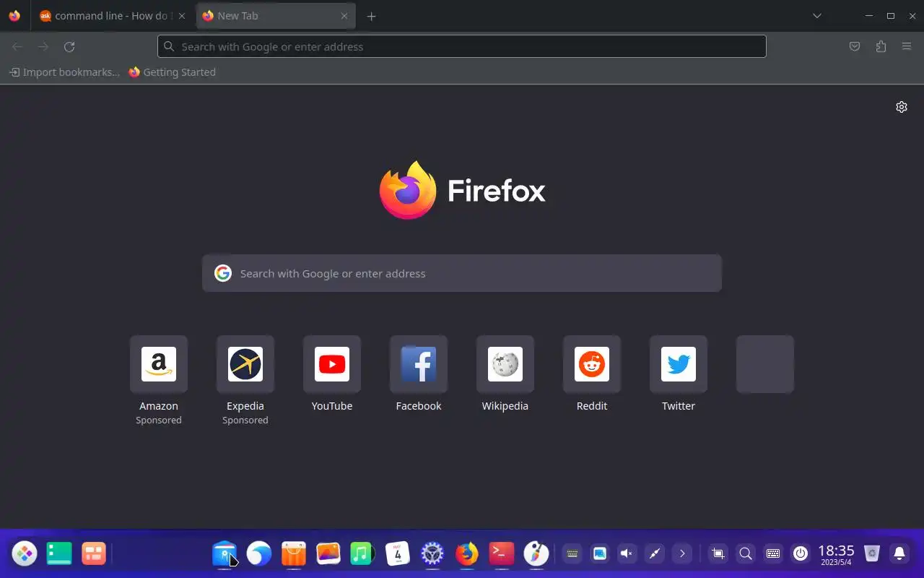Reload the current page
924x578 pixels.
69,46
